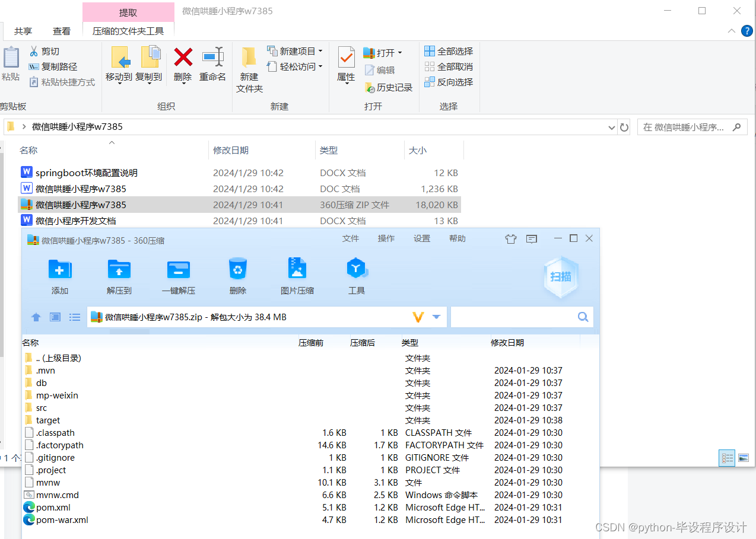The height and width of the screenshot is (539, 756).
Task: Expand the 打开 dropdown in ribbon
Action: point(400,53)
